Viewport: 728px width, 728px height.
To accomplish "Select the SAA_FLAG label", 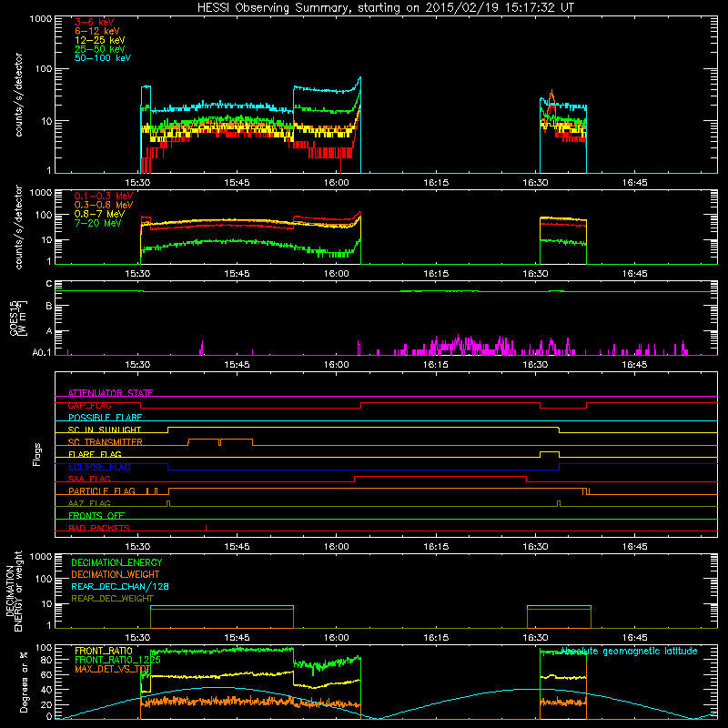I will point(89,479).
